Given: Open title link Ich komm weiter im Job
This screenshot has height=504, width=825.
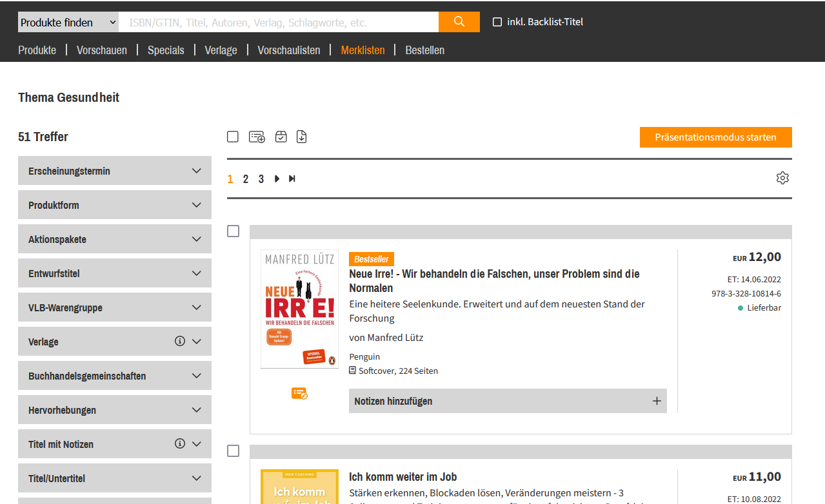Looking at the screenshot, I should click(x=403, y=477).
